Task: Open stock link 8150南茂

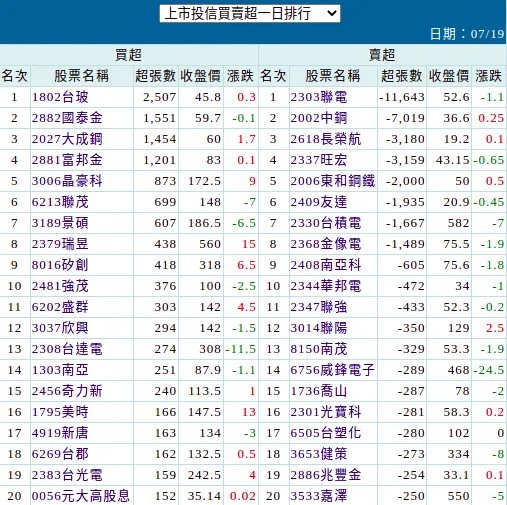Action: (x=319, y=349)
